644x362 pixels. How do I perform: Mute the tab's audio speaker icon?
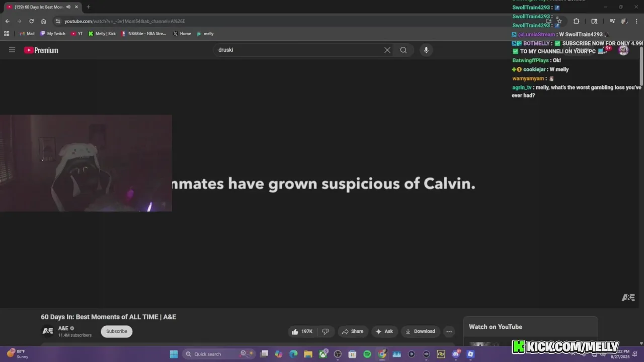tap(68, 7)
